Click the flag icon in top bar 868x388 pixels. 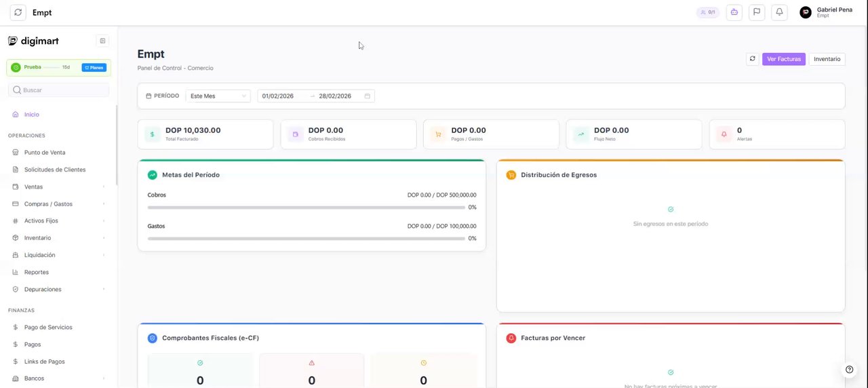(757, 12)
